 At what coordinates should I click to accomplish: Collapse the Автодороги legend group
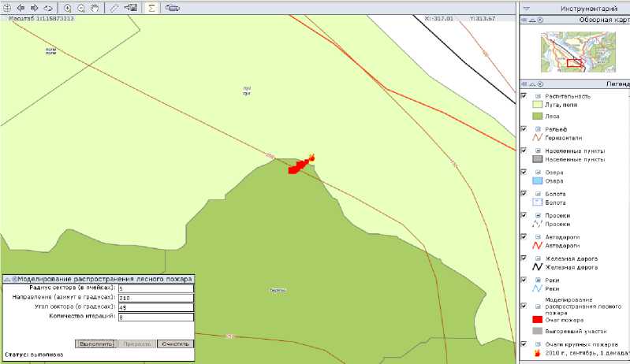tap(538, 237)
